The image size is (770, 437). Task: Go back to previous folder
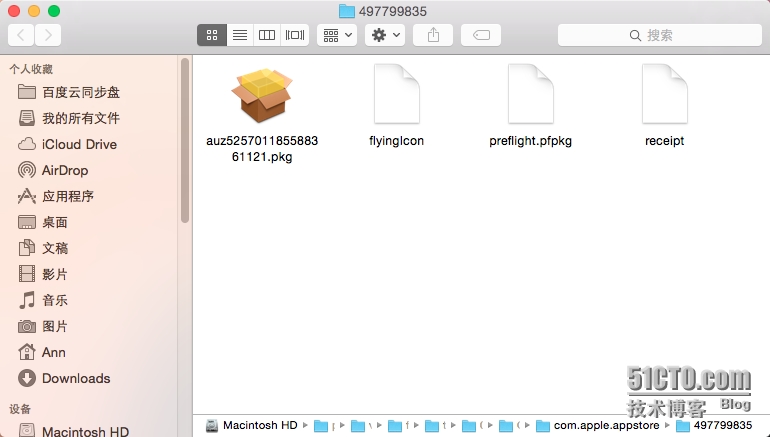click(21, 35)
